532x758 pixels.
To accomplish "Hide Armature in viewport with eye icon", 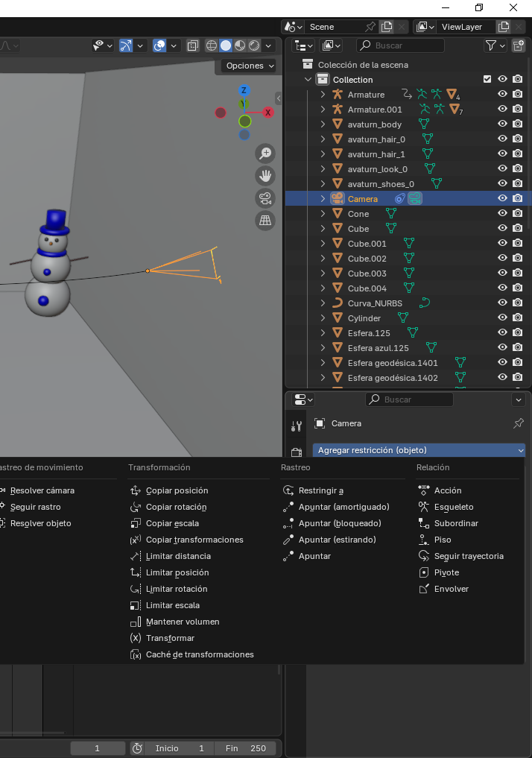I will 502,94.
